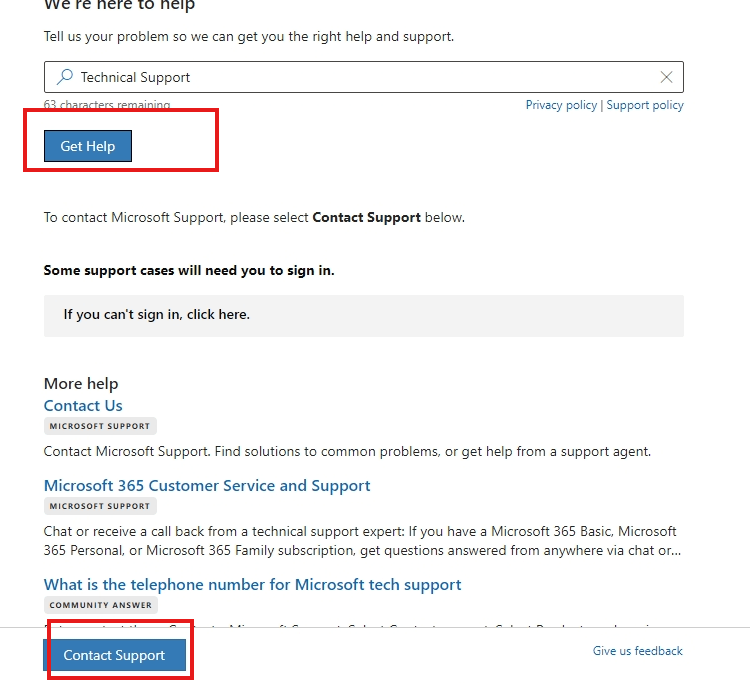
Task: Click the Contact Microsoft Support description text
Action: [347, 452]
